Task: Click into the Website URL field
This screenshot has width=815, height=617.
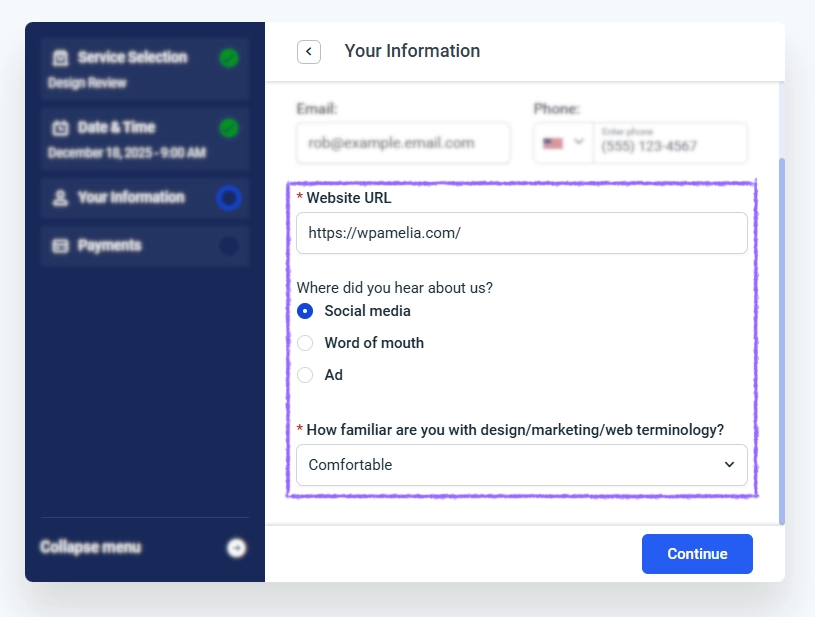Action: click(x=521, y=233)
